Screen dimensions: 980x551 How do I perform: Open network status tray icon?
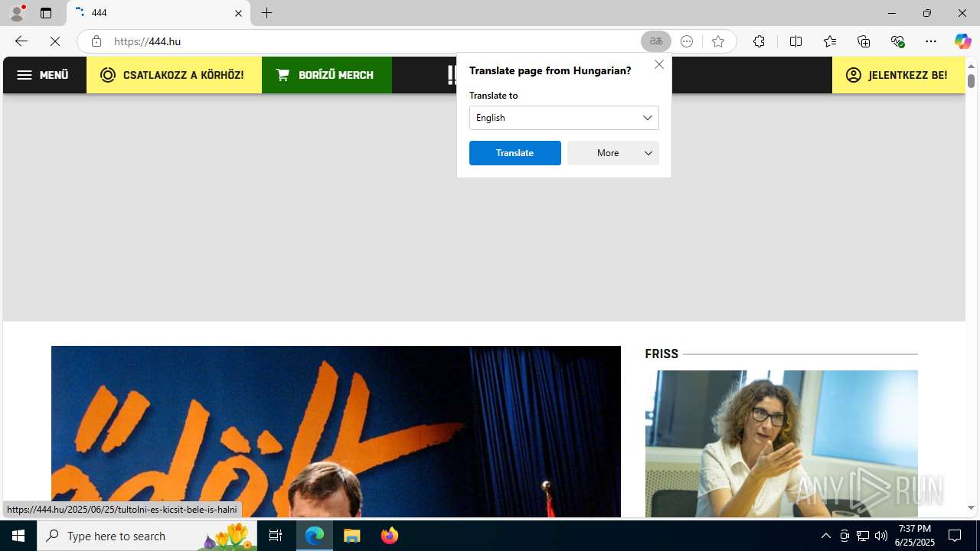tap(863, 536)
